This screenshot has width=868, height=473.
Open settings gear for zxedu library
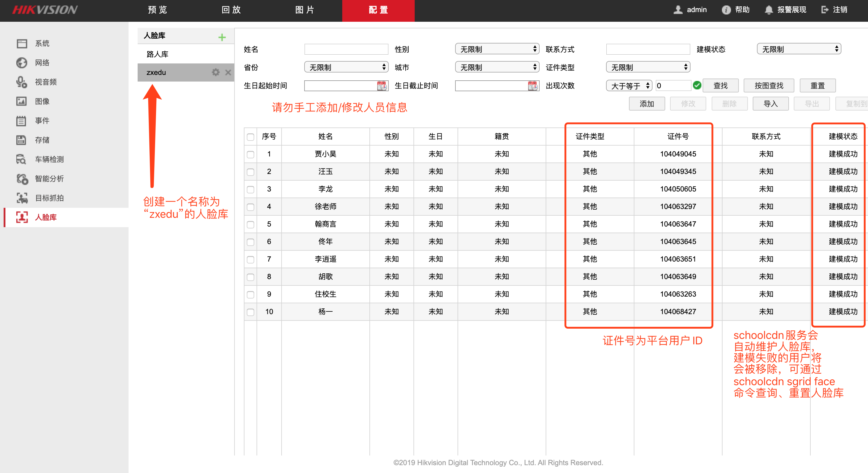click(x=216, y=72)
